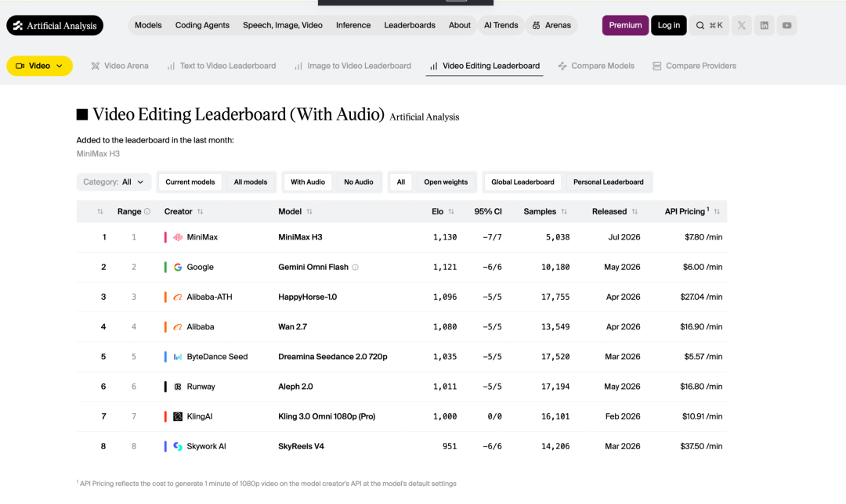Open the Compare Models tab
Viewport: 846px width, 504px height.
[x=596, y=66]
